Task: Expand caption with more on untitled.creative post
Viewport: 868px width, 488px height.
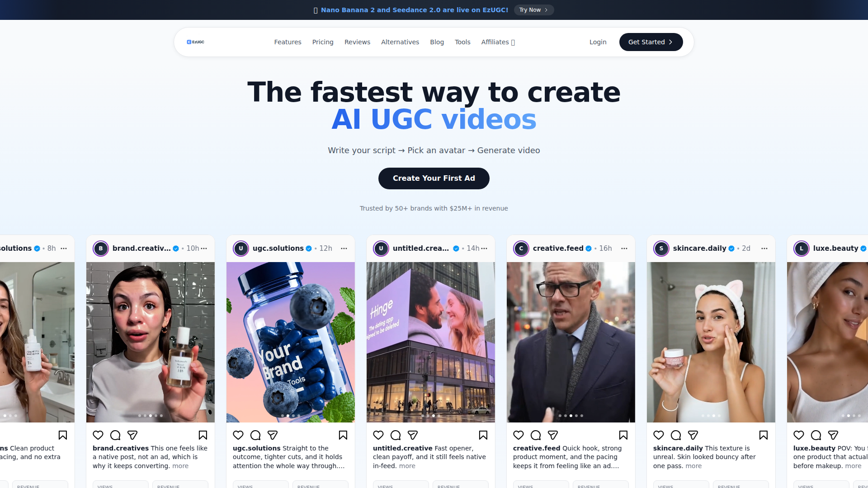Action: (407, 466)
